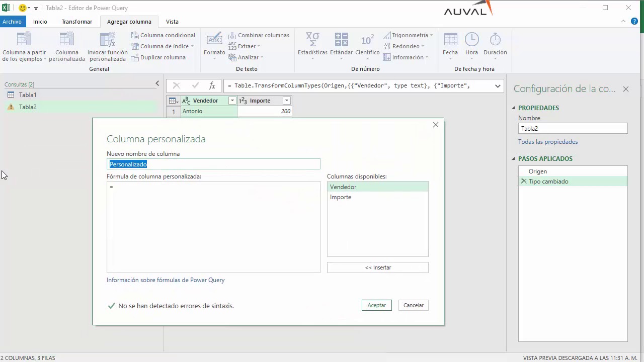Click the Antonio cell
The height and width of the screenshot is (362, 644).
coord(209,111)
